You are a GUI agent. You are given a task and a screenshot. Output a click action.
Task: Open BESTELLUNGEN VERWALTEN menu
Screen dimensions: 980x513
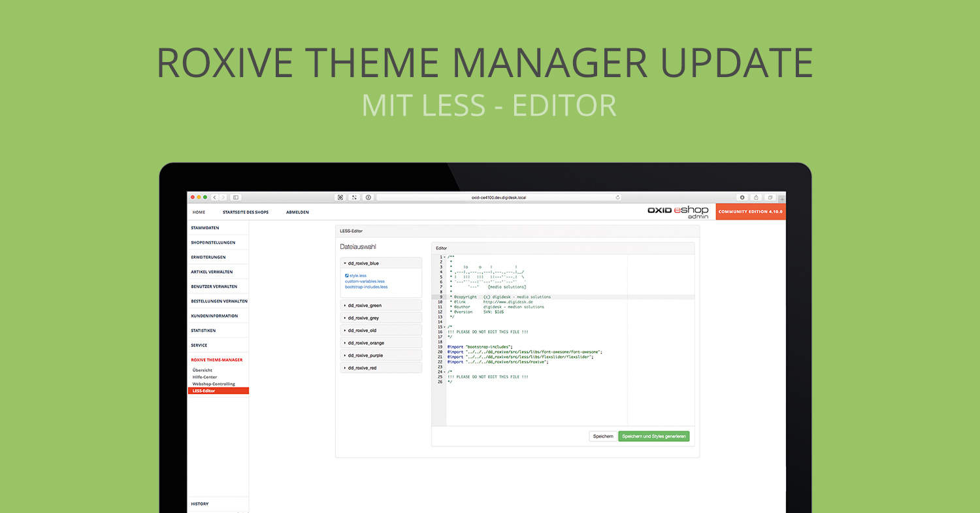[x=218, y=301]
